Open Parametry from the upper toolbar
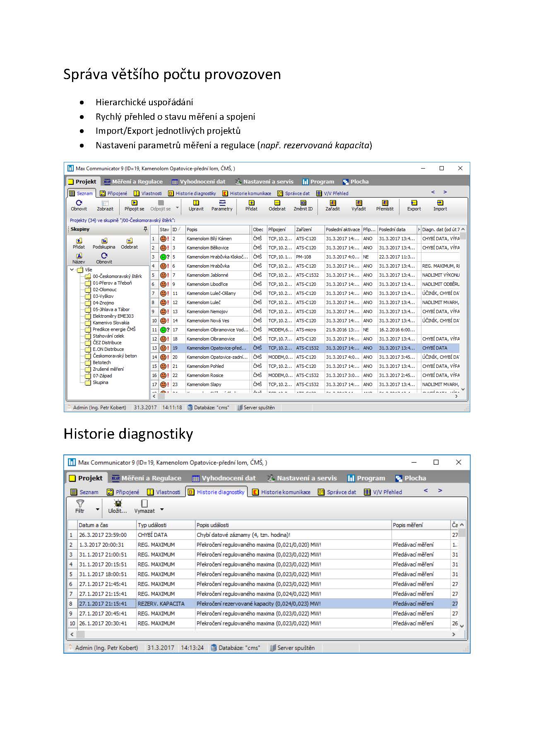534x756 pixels. click(222, 205)
